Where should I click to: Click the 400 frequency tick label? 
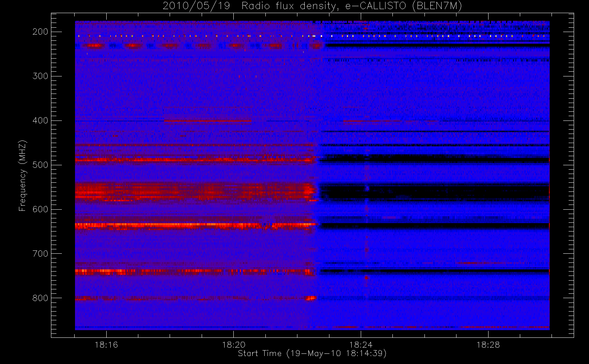[40, 120]
